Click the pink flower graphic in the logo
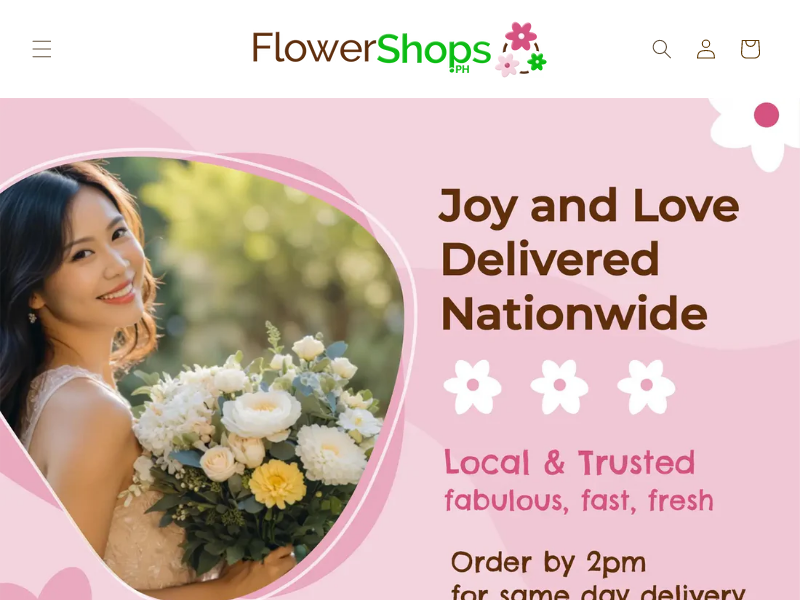This screenshot has width=800, height=600. (x=520, y=36)
